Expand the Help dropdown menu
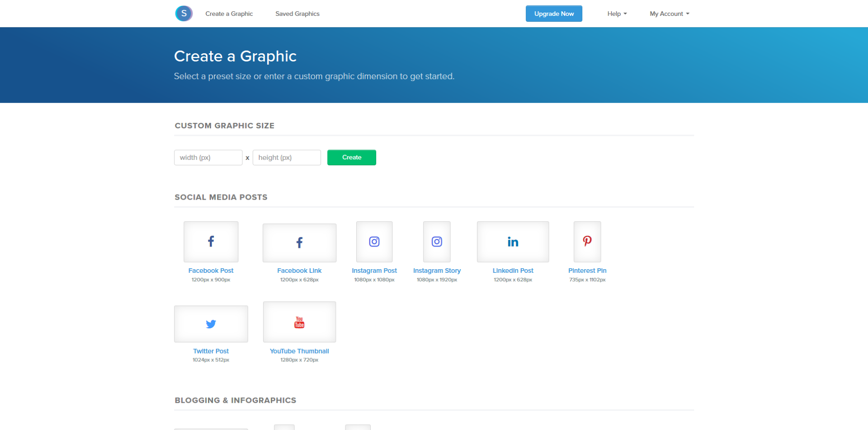 click(617, 14)
